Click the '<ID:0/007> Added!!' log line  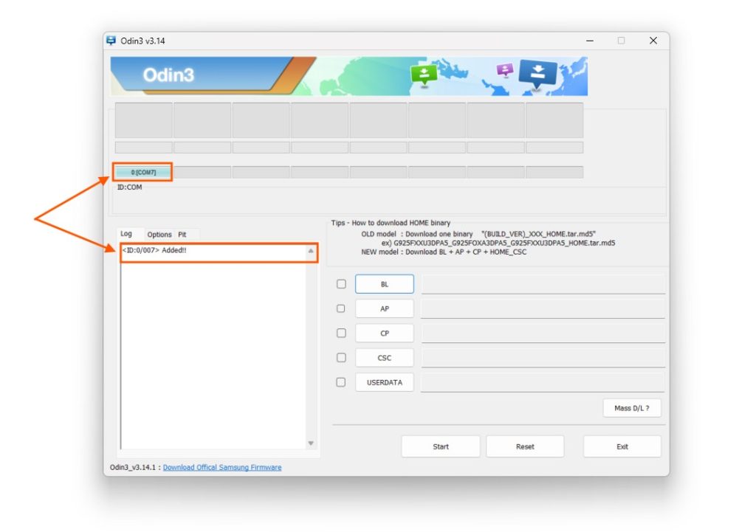[x=154, y=250]
